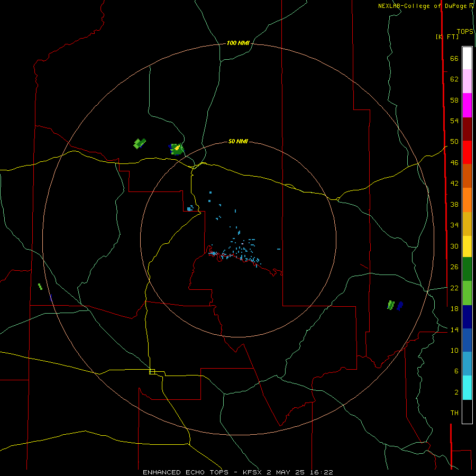Click the legend value 58
This screenshot has height=476, width=476.
point(454,100)
